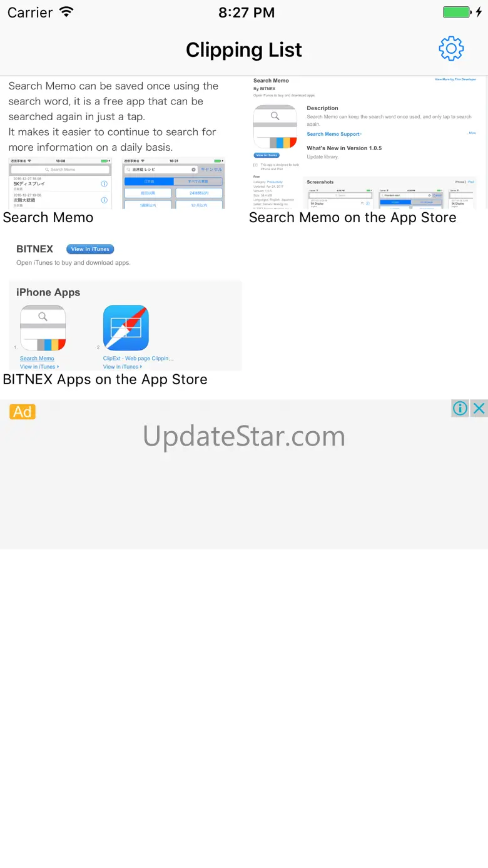Tap the large Search Memo icon in the App Store clipping

(x=275, y=126)
